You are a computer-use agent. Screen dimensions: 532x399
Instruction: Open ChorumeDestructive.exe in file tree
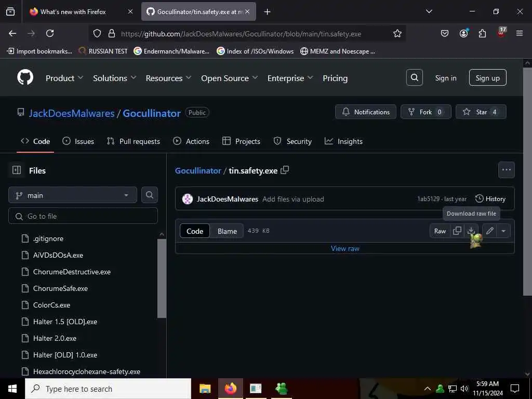pyautogui.click(x=72, y=272)
